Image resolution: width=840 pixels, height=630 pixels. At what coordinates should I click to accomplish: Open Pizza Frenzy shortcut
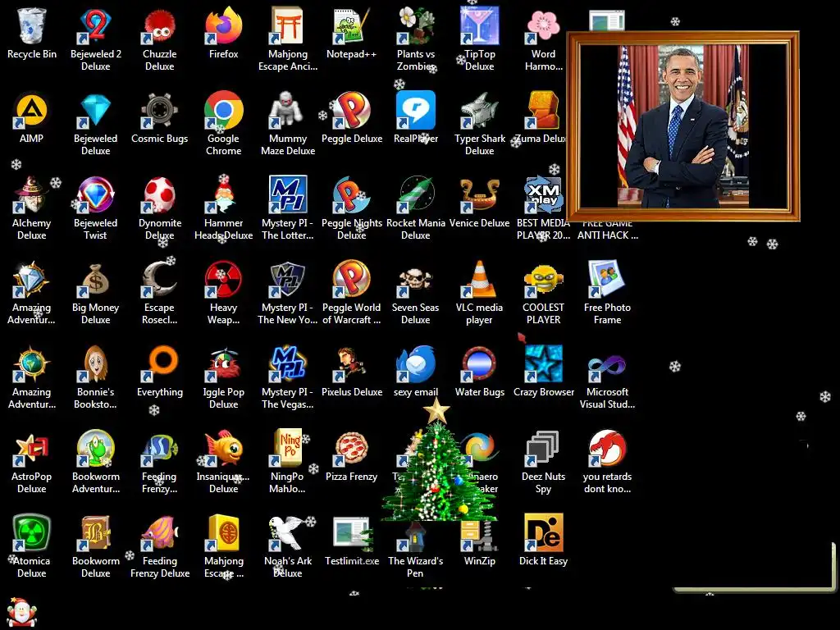351,449
